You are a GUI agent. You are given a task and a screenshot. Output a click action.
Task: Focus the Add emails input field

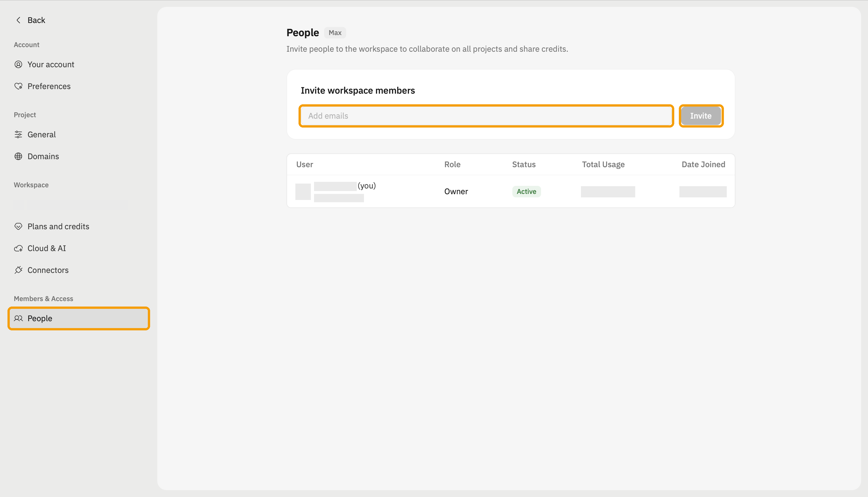(x=486, y=116)
